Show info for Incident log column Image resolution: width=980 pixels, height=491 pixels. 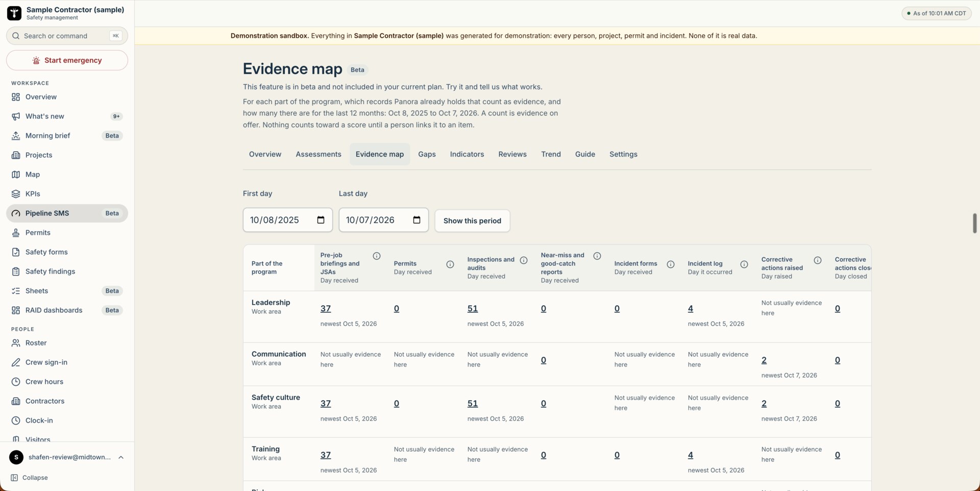pyautogui.click(x=744, y=264)
